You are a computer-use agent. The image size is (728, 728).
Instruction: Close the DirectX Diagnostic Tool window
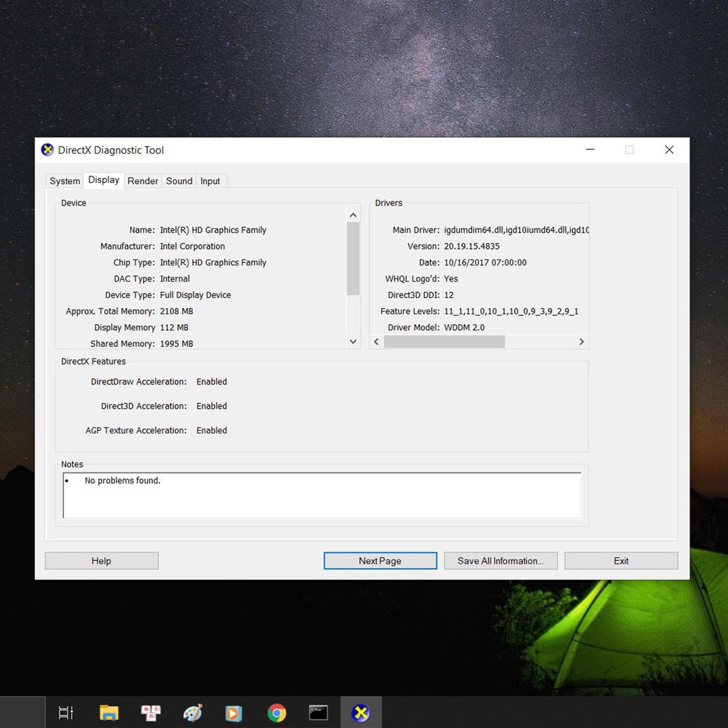(x=669, y=149)
